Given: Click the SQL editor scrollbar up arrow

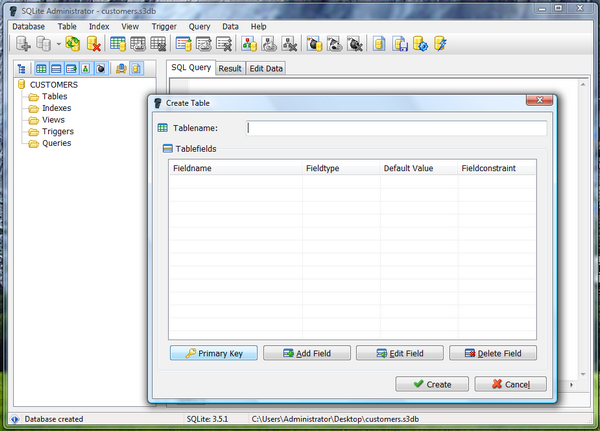Looking at the screenshot, I should (x=583, y=85).
